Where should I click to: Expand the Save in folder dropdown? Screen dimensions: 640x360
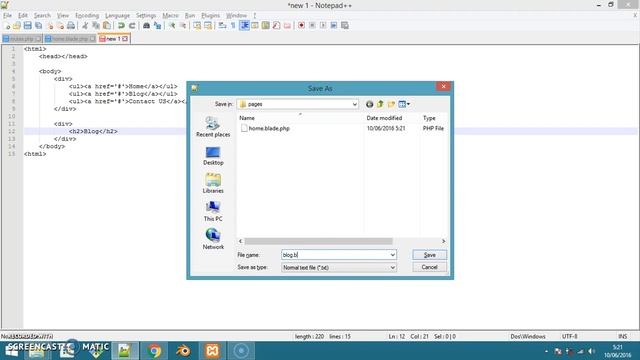click(x=354, y=104)
